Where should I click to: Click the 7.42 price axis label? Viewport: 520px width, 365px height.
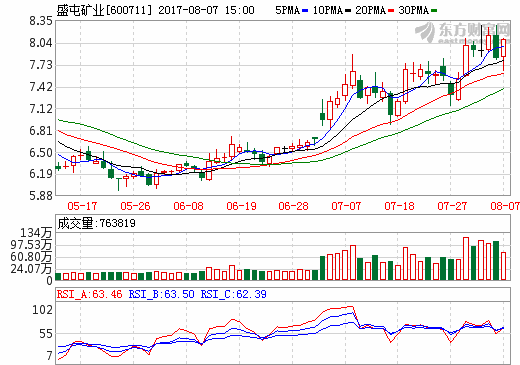click(41, 87)
